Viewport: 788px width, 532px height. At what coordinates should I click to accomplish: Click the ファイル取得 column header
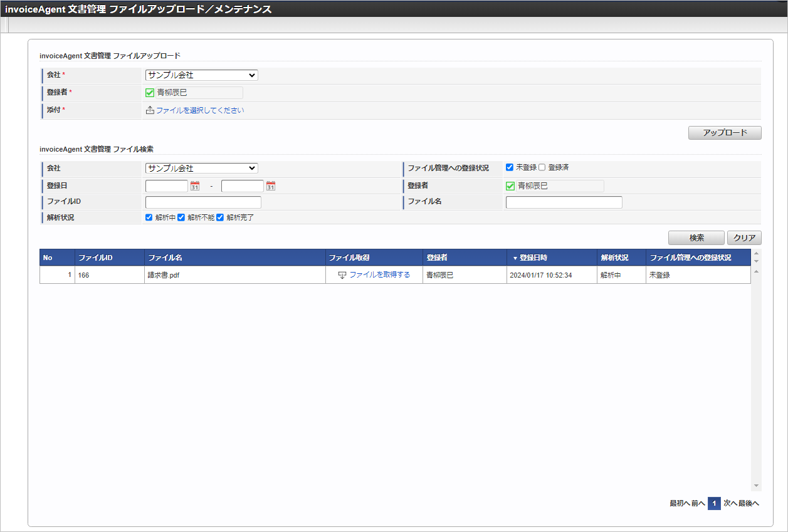click(374, 258)
